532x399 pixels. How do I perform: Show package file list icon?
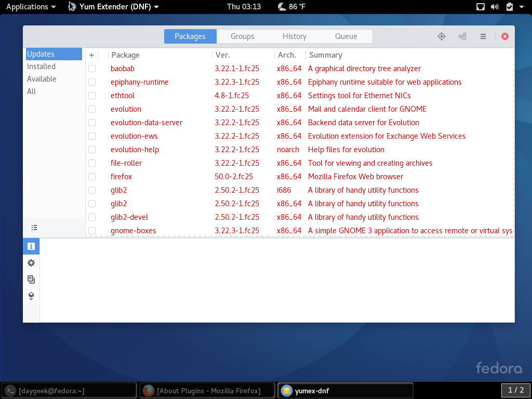tap(31, 279)
